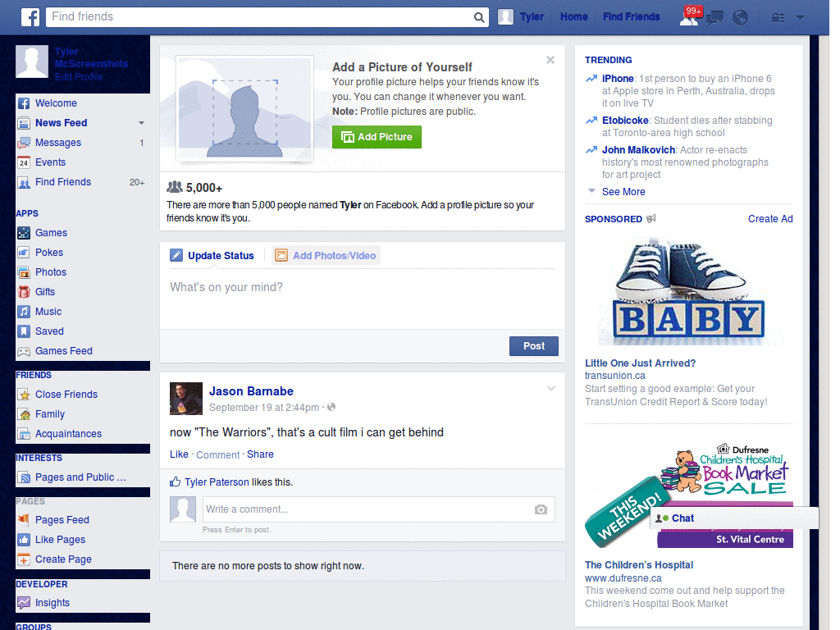Share Jason Barnabe's post
The height and width of the screenshot is (630, 840).
pos(260,454)
